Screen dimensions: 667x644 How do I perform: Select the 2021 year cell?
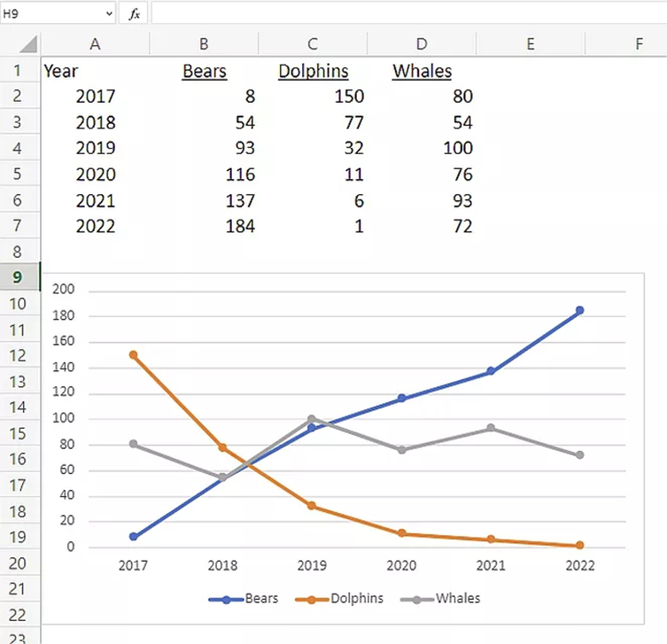coord(96,200)
